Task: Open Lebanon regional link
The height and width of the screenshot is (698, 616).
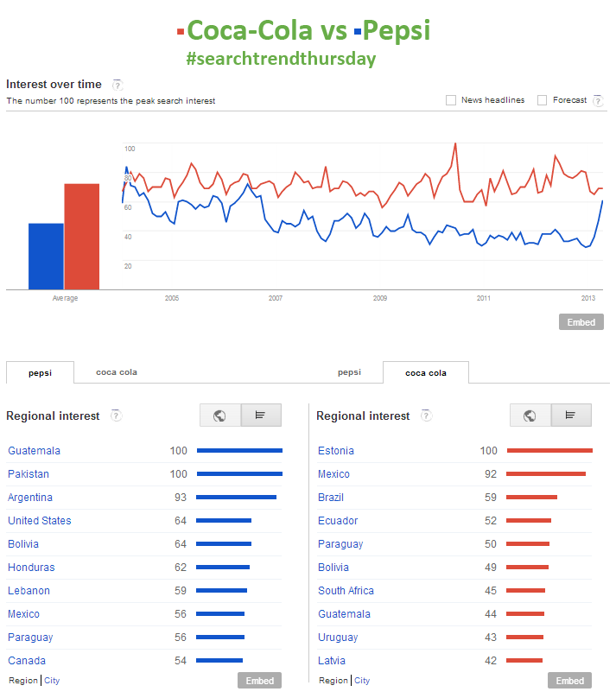Action: point(29,590)
